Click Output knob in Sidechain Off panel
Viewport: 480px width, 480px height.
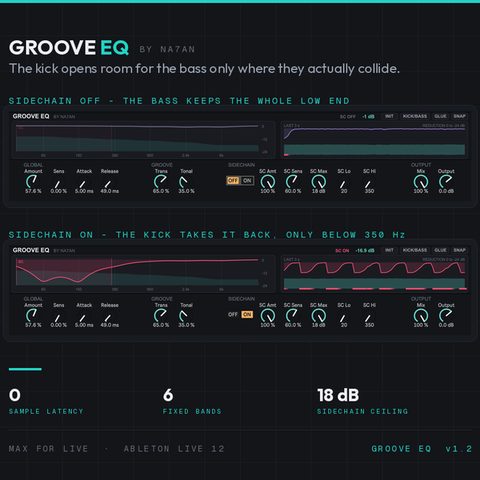pyautogui.click(x=445, y=182)
